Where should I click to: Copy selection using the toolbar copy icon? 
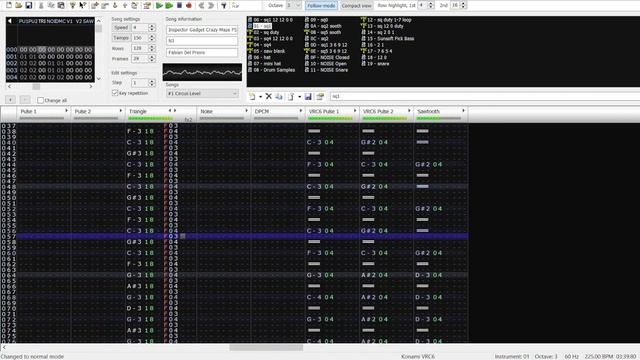(51, 5)
